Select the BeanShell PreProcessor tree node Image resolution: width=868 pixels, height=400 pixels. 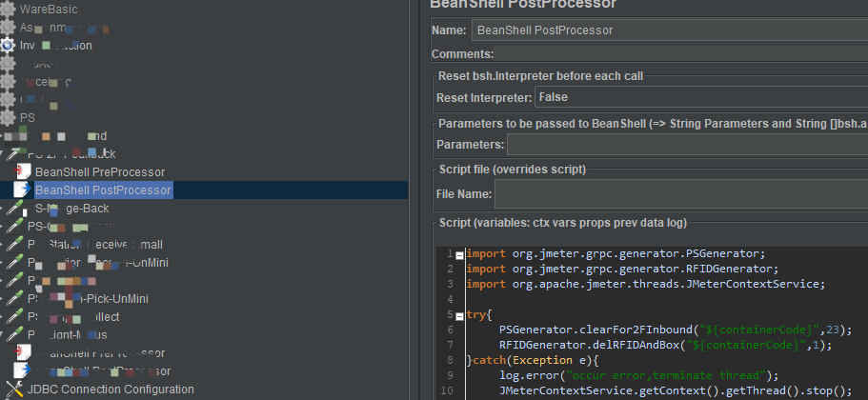(x=100, y=172)
